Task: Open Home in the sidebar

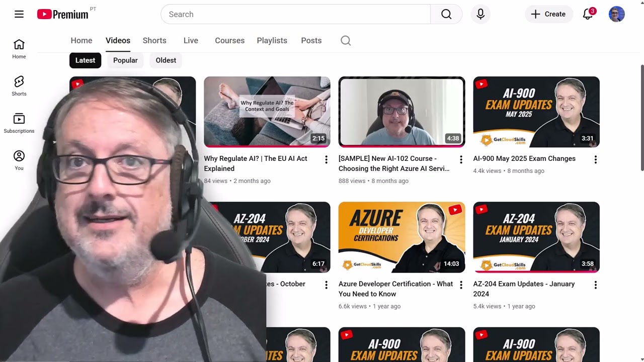Action: [19, 49]
